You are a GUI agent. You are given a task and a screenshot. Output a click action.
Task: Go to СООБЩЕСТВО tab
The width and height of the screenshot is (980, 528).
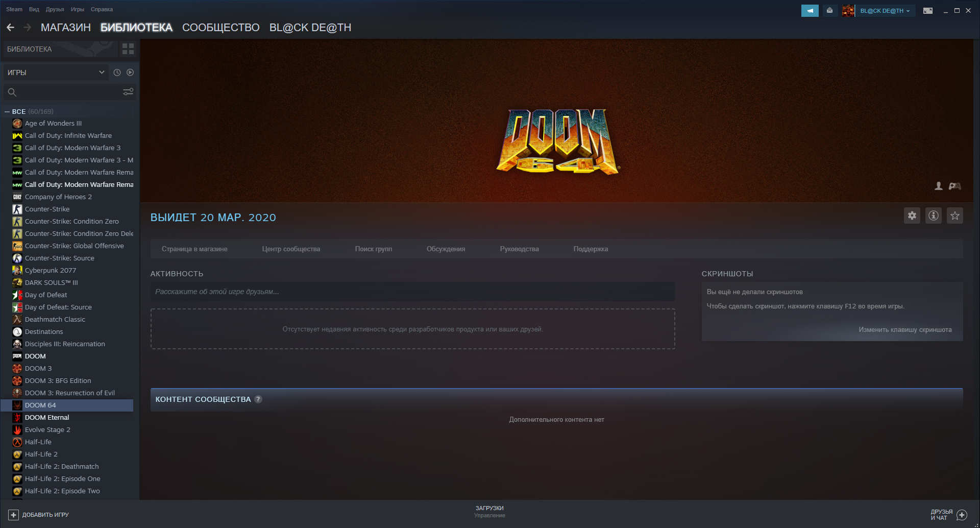point(221,28)
